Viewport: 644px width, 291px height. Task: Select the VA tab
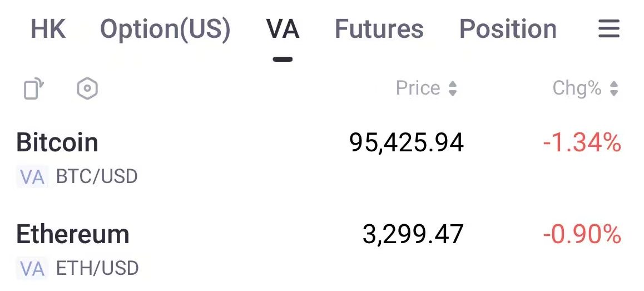coord(283,29)
